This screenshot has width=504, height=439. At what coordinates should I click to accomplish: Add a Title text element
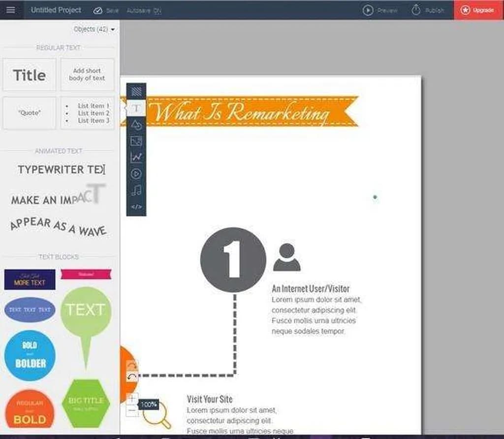[x=29, y=75]
